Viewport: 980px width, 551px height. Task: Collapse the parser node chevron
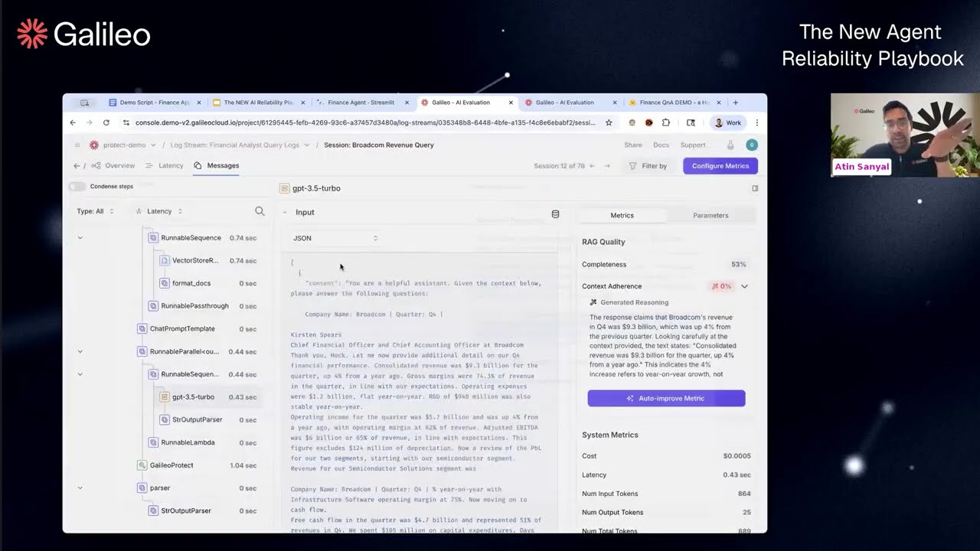[x=80, y=488]
